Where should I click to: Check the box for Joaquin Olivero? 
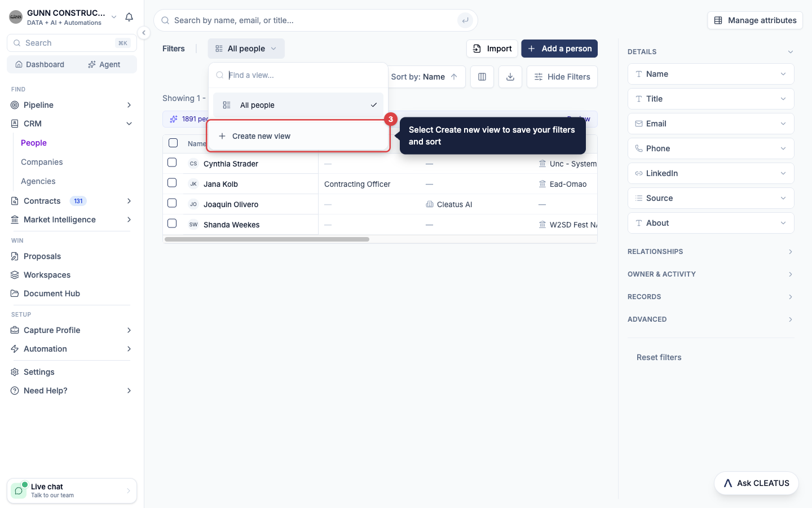(x=172, y=203)
